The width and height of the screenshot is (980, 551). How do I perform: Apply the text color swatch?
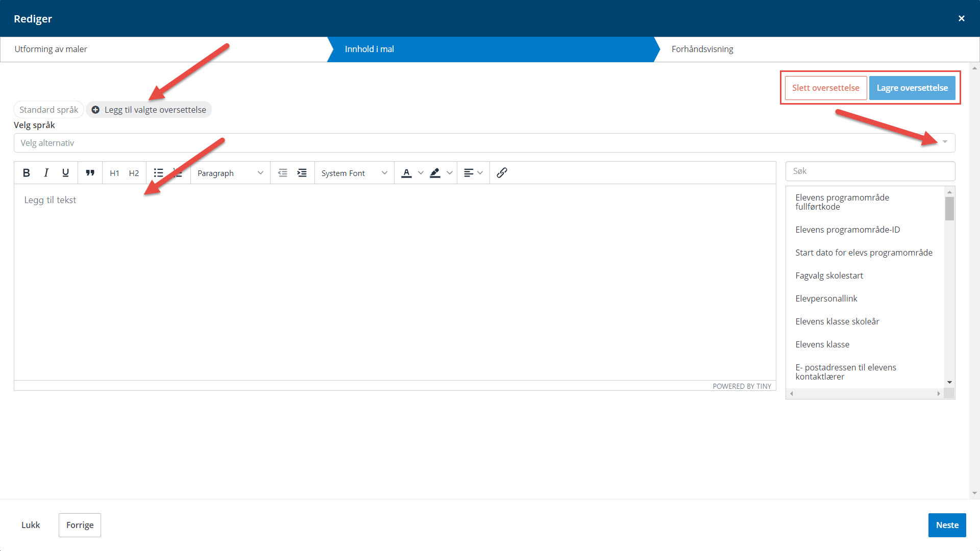[x=406, y=173]
